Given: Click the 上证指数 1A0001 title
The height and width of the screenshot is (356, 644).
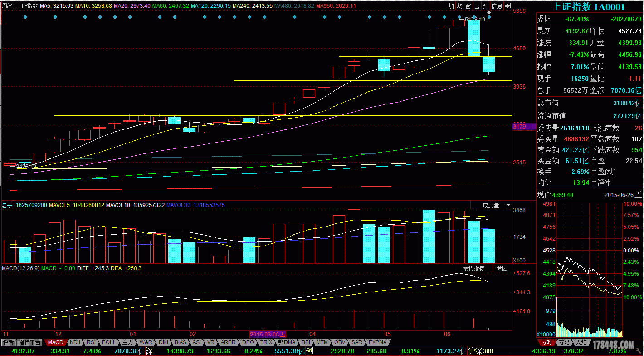Looking at the screenshot, I should click(x=588, y=6).
